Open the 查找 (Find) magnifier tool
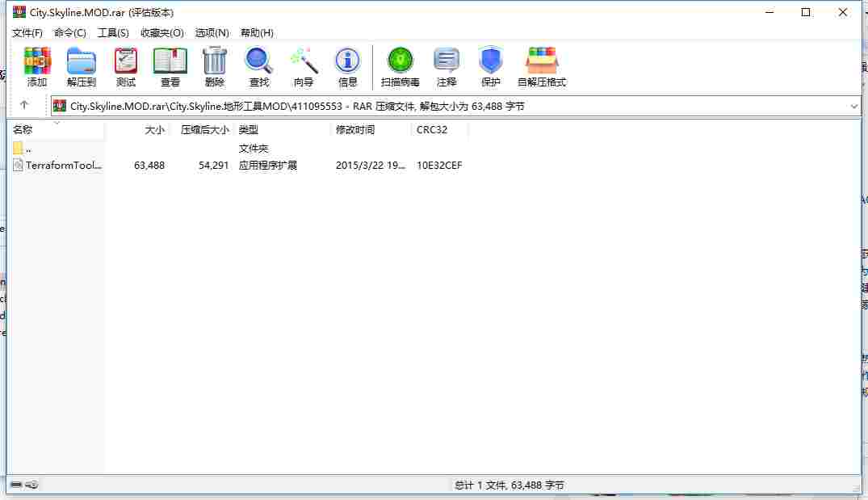Screen dimensions: 868x500 pos(258,61)
